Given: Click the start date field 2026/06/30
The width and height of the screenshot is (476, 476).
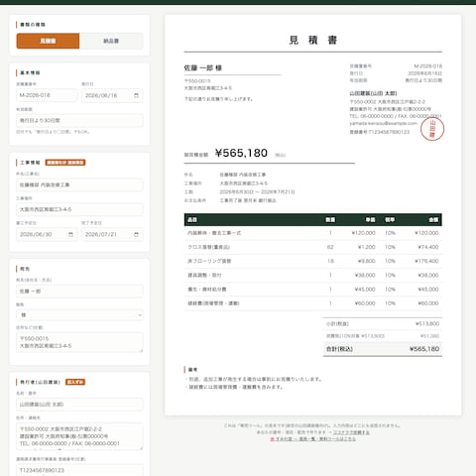Looking at the screenshot, I should point(47,234).
